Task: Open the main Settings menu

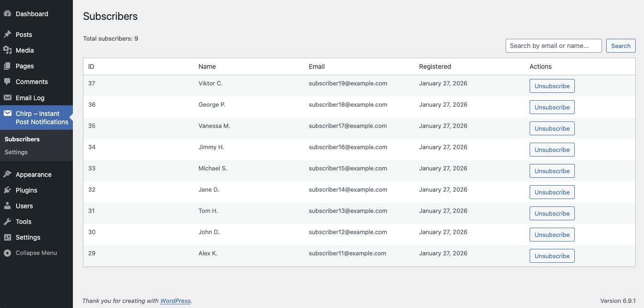Action: click(x=28, y=237)
